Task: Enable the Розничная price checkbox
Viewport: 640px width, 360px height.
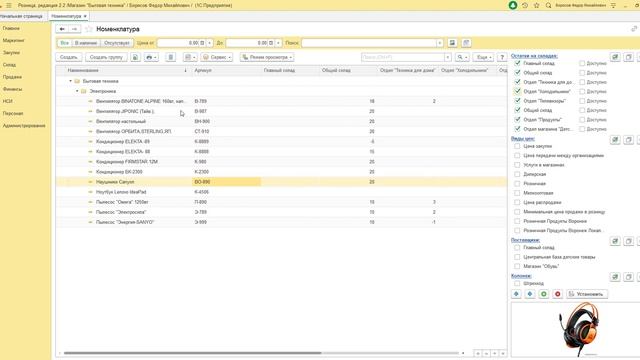Action: pyautogui.click(x=517, y=184)
